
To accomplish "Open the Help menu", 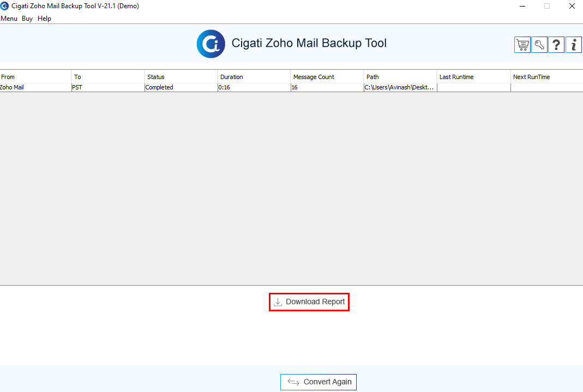I will (x=44, y=19).
